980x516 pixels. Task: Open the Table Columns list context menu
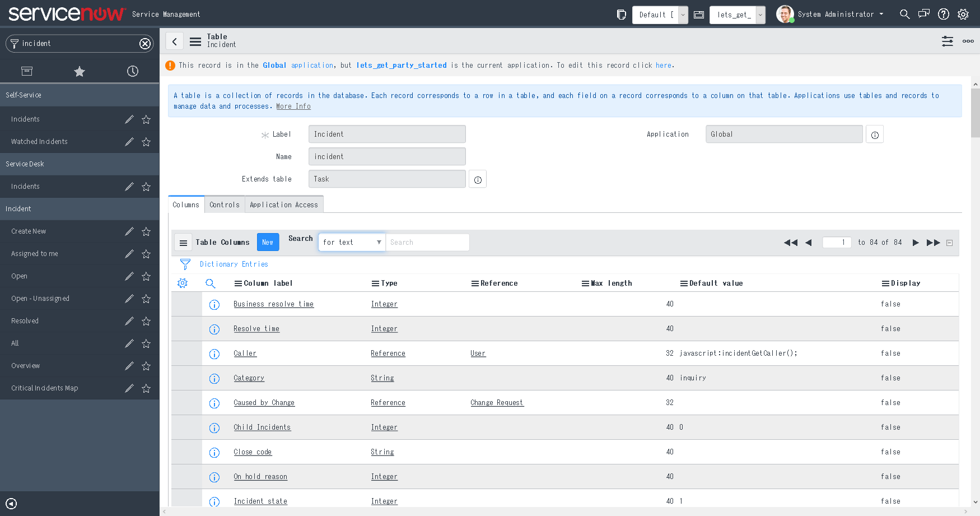click(183, 242)
